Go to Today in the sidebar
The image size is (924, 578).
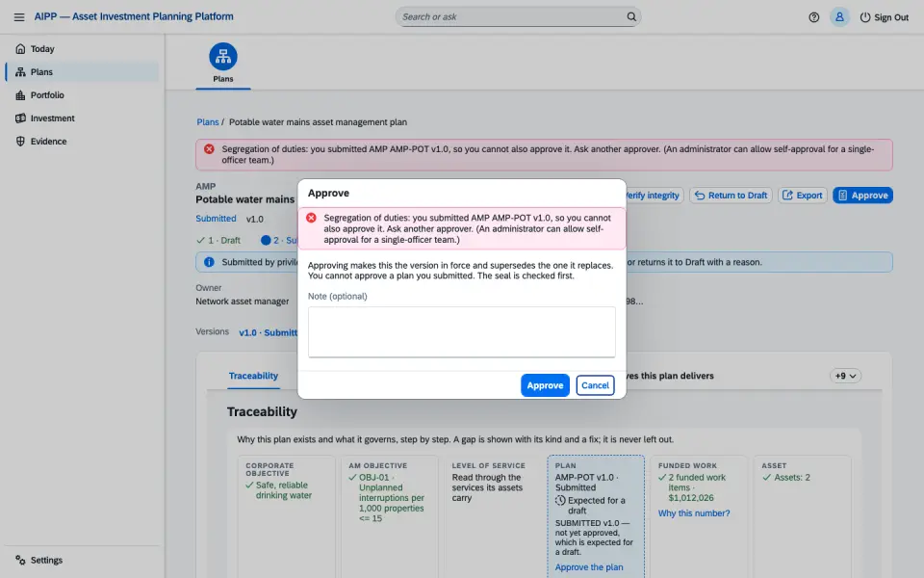[83, 49]
